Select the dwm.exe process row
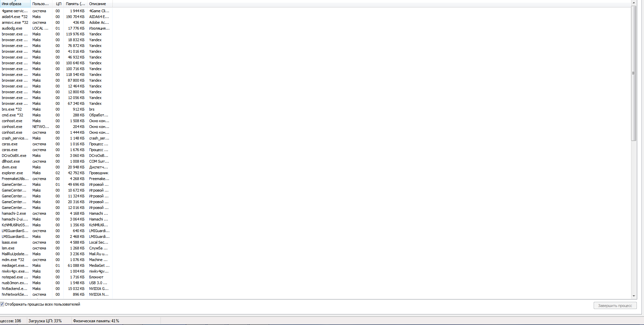Viewport: 644px width, 325px height. (x=56, y=167)
